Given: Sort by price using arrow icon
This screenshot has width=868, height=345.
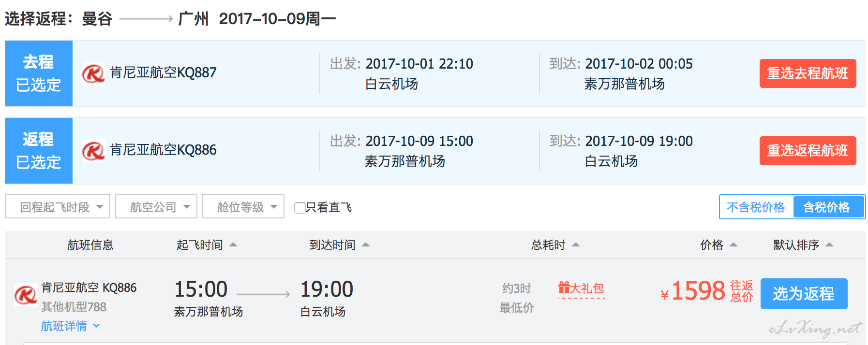Looking at the screenshot, I should coord(733,245).
